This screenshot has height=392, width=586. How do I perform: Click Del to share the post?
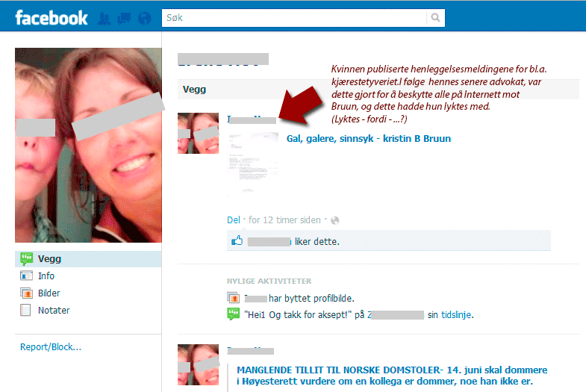(x=233, y=220)
